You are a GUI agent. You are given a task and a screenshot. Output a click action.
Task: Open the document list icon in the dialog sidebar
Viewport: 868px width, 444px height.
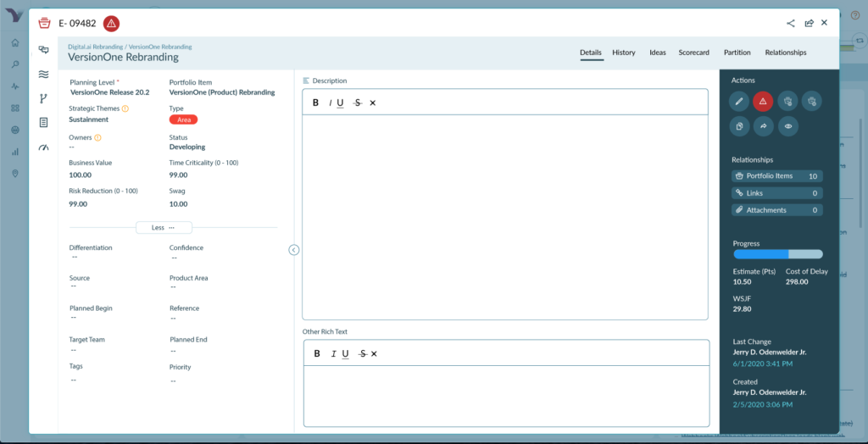click(x=44, y=122)
